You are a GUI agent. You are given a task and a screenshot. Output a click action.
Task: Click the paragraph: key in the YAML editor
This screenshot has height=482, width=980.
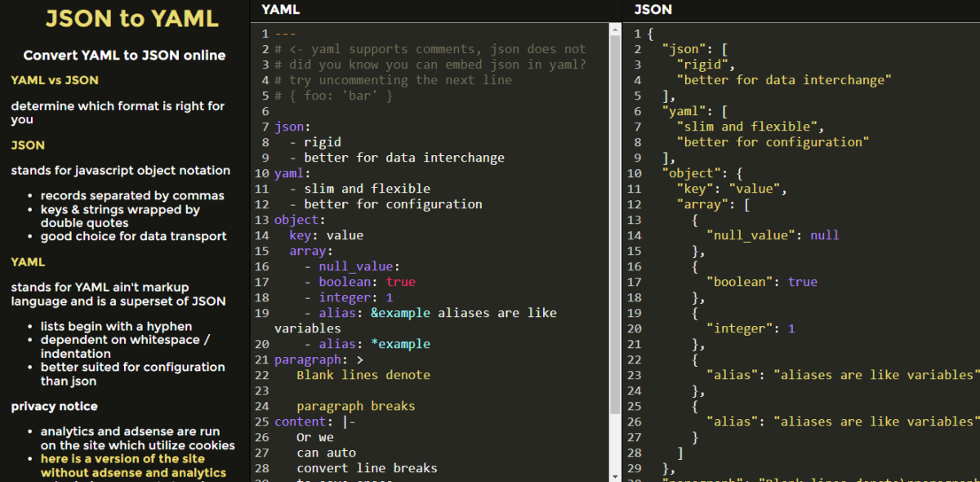pos(309,359)
